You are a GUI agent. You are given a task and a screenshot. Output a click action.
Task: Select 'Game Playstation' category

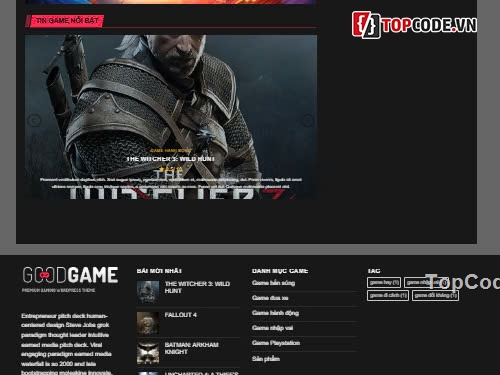(276, 343)
